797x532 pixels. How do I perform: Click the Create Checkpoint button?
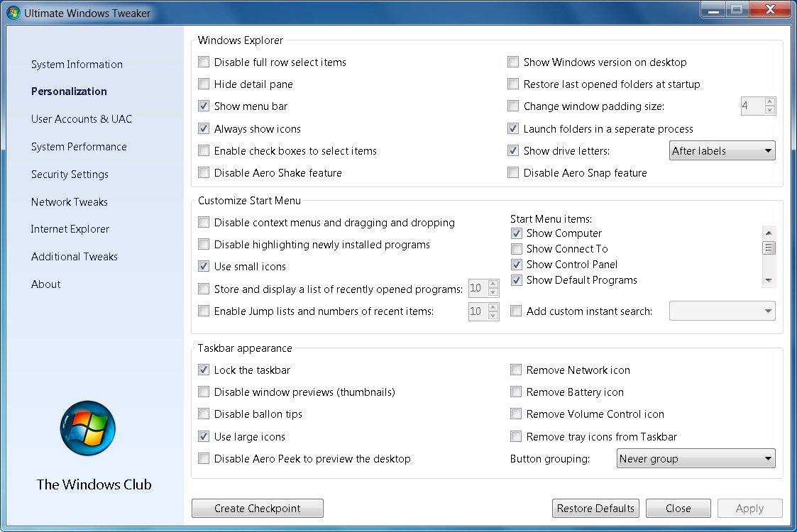257,508
